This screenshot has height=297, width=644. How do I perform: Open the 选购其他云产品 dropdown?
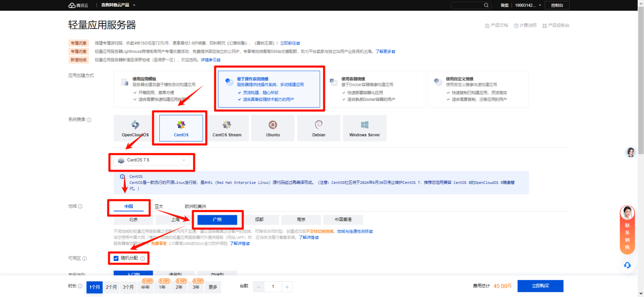tap(118, 5)
